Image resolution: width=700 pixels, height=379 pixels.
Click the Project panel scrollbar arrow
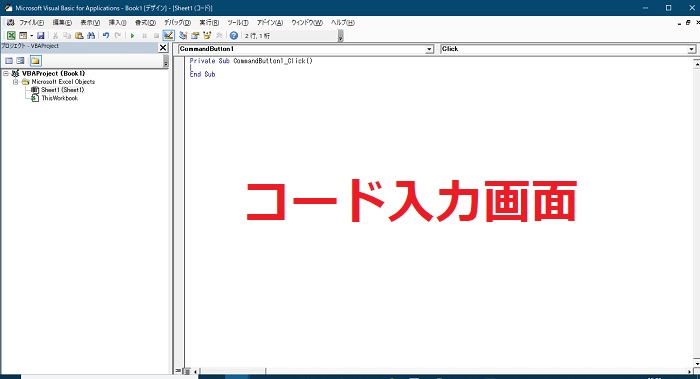tap(166, 62)
